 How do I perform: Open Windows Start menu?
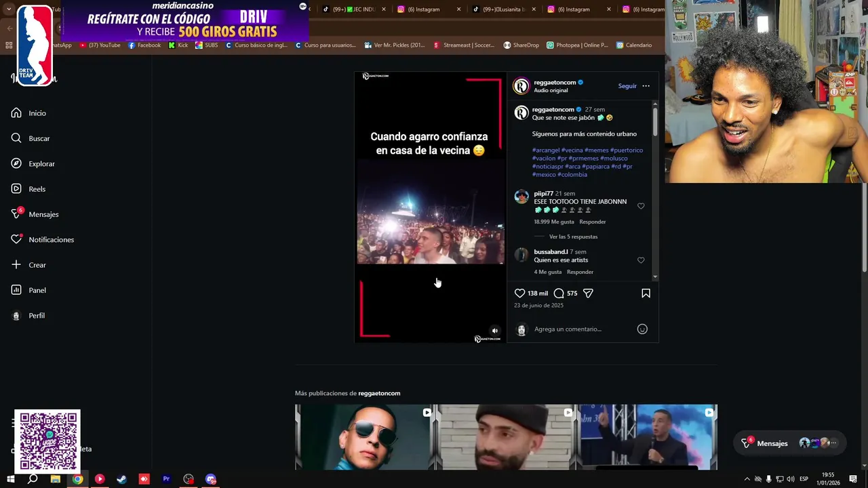tap(10, 479)
